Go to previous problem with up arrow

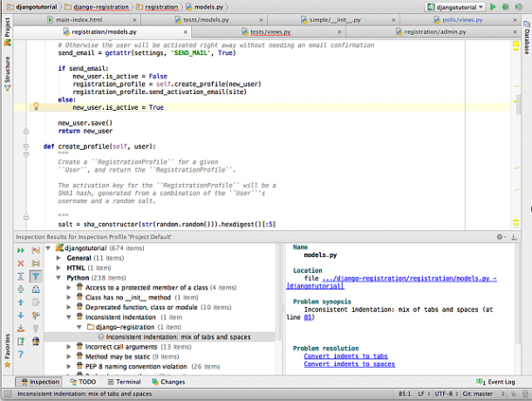point(21,302)
